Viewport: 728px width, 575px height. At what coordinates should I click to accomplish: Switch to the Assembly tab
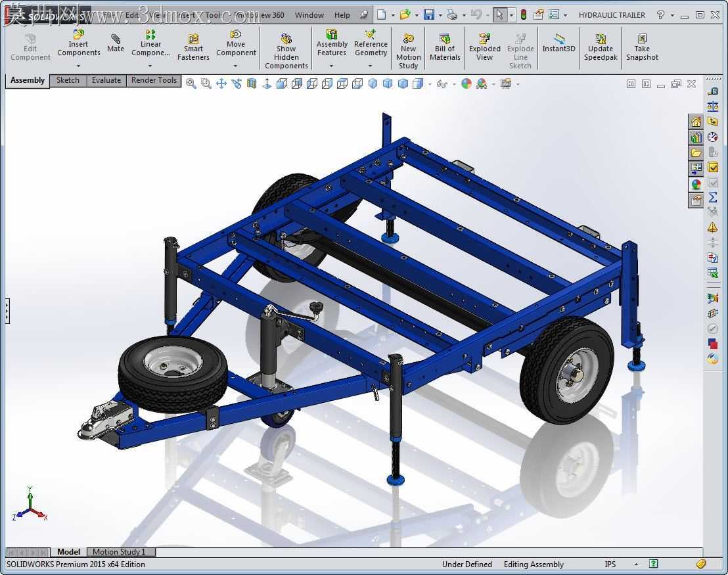[x=28, y=80]
